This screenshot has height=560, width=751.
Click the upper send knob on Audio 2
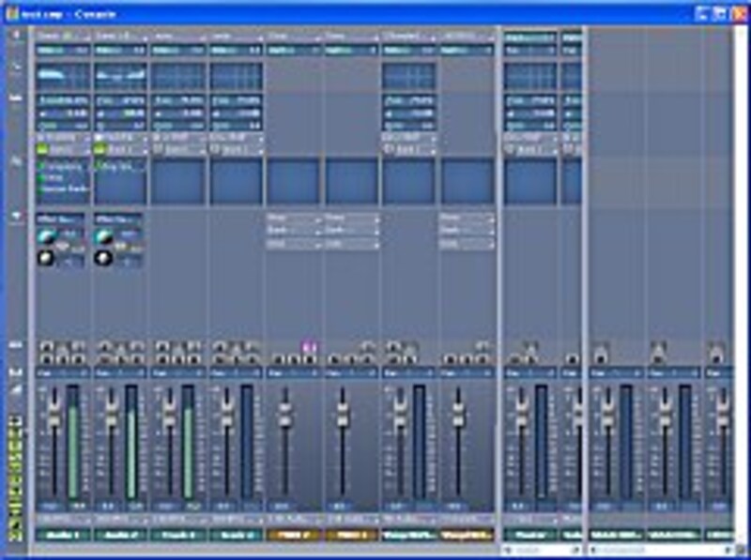click(x=104, y=236)
